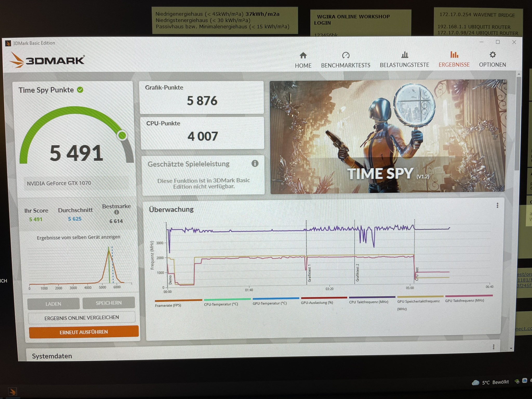Click the green verified checkmark icon
532x399 pixels.
[x=80, y=90]
